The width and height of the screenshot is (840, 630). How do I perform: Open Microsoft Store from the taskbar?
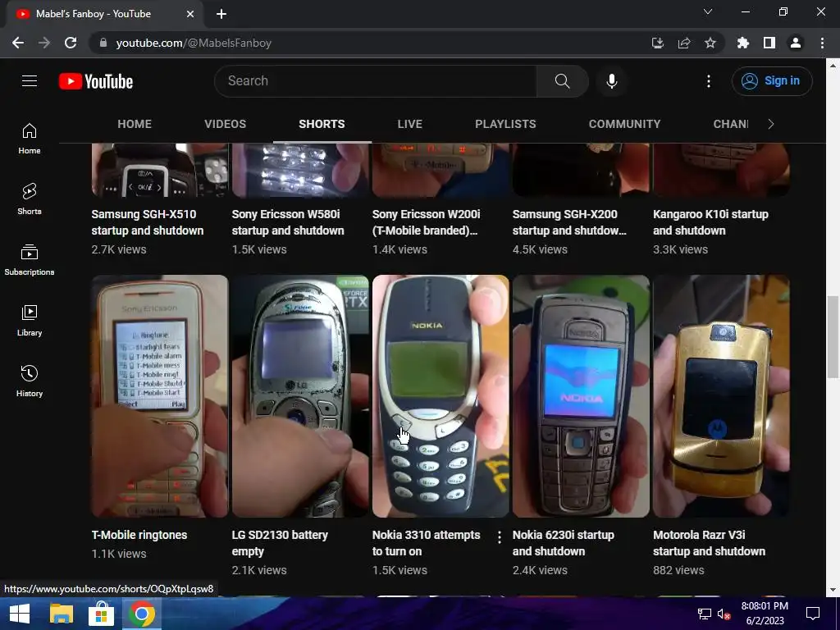[101, 614]
